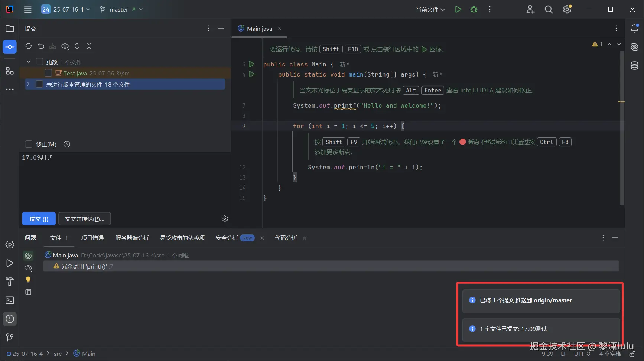Go to previous highlighted error arrow
Viewport: 644px width, 361px height.
609,44
